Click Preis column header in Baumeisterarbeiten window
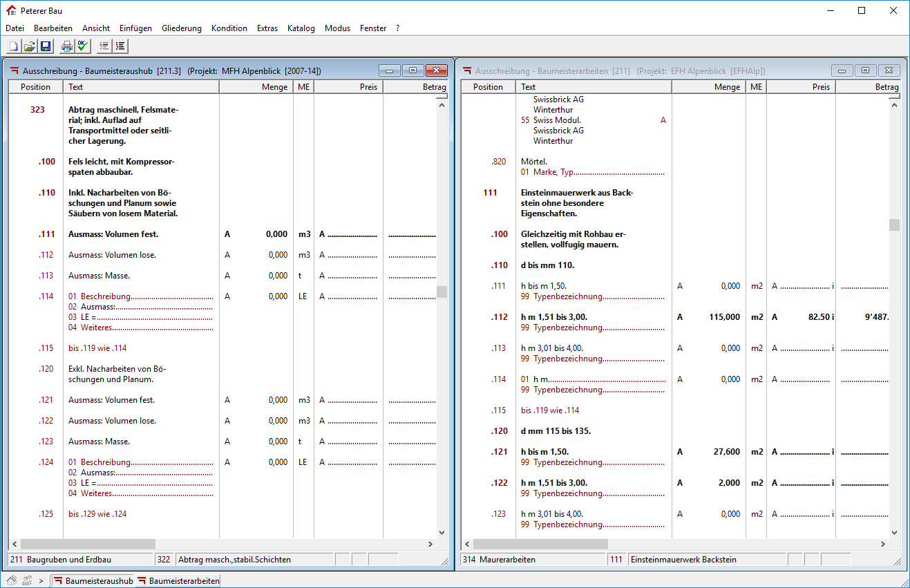 [x=801, y=87]
